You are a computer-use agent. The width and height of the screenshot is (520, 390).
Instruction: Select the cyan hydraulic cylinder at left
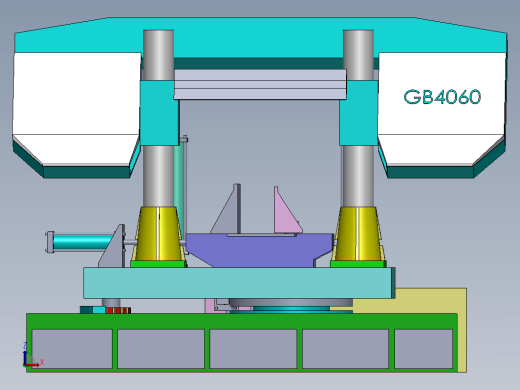[82, 242]
